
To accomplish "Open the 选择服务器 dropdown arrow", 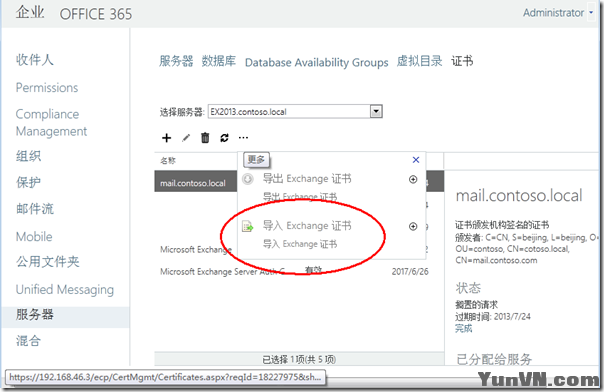I will (376, 112).
